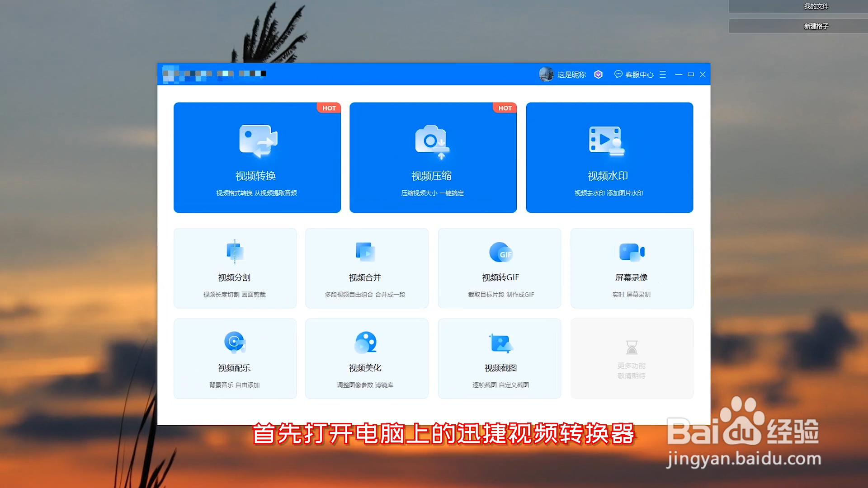Click the 我的文件 desktop tab
868x488 pixels.
pyautogui.click(x=816, y=6)
